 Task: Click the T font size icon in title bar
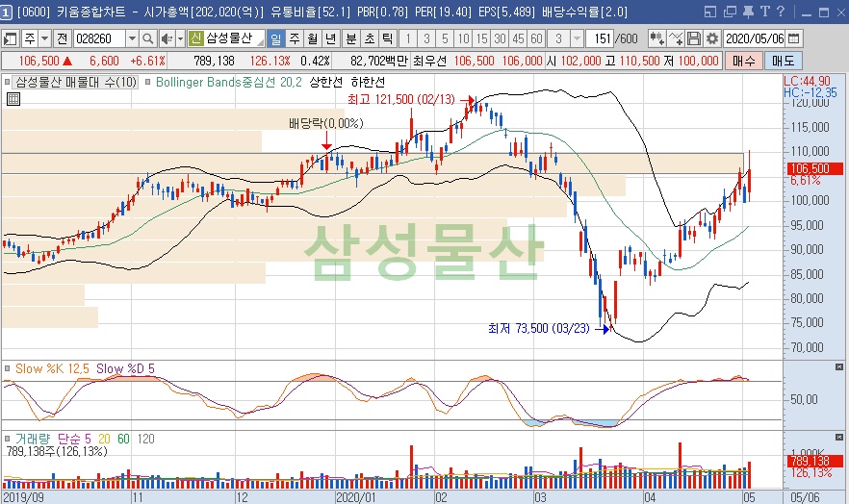(x=764, y=12)
